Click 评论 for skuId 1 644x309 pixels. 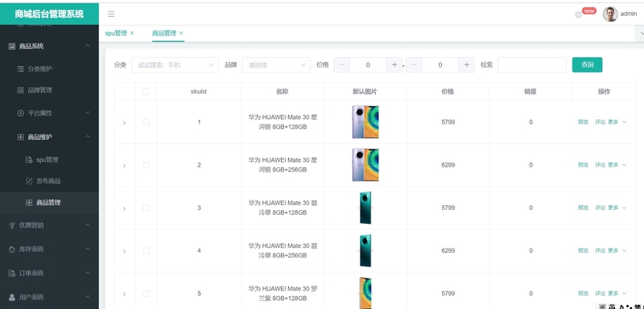[600, 122]
